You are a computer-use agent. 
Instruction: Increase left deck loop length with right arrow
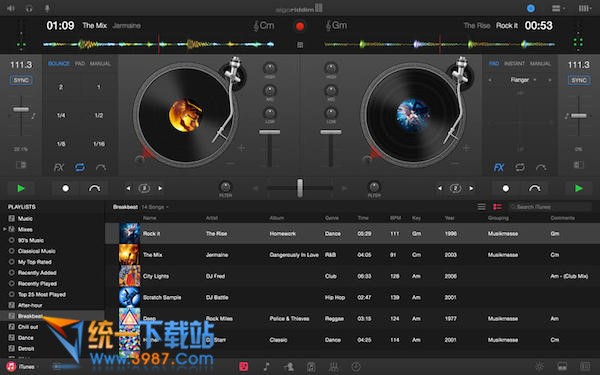coord(160,188)
